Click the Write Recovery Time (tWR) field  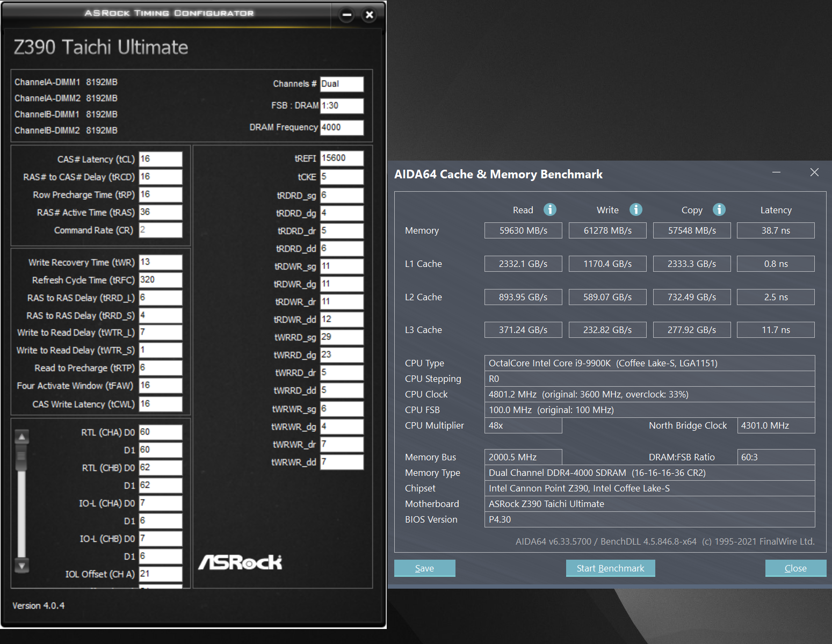(x=161, y=262)
